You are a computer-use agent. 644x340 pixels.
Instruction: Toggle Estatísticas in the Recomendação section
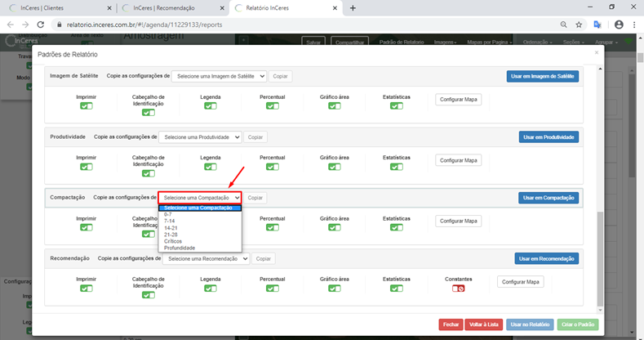point(397,289)
